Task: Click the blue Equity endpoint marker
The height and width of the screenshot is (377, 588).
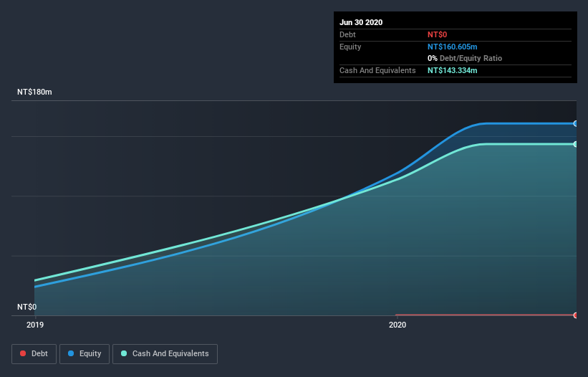Action: [x=575, y=123]
